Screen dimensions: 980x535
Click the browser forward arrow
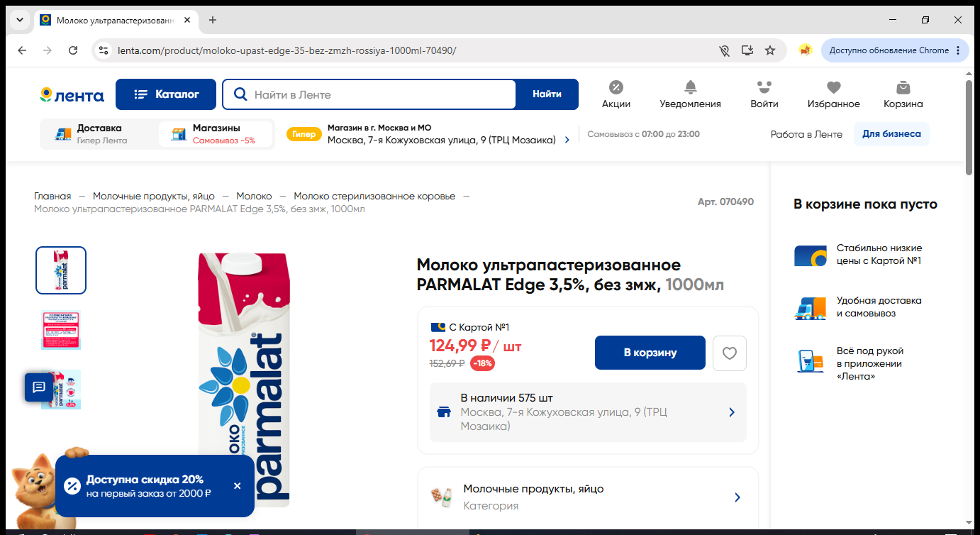[x=48, y=50]
